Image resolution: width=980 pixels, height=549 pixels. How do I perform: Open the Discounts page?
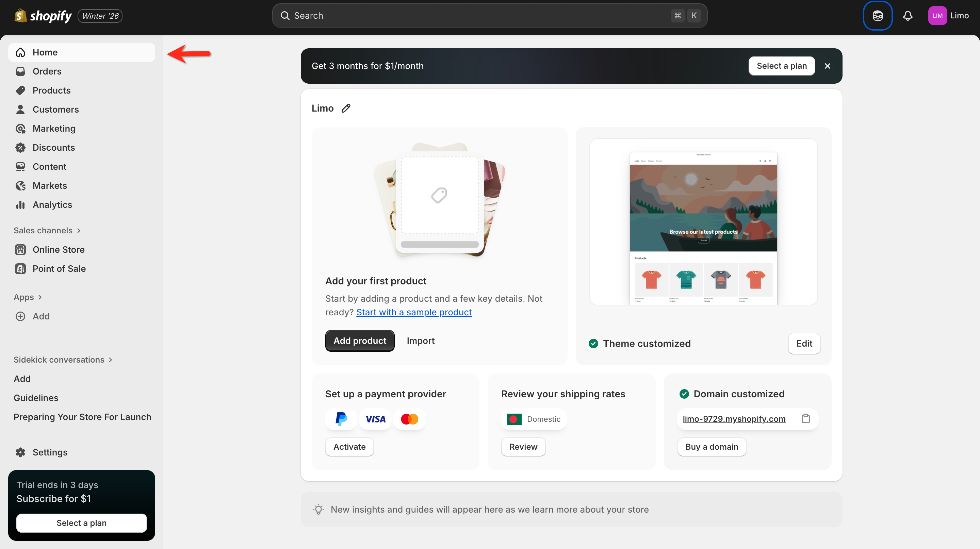point(54,148)
